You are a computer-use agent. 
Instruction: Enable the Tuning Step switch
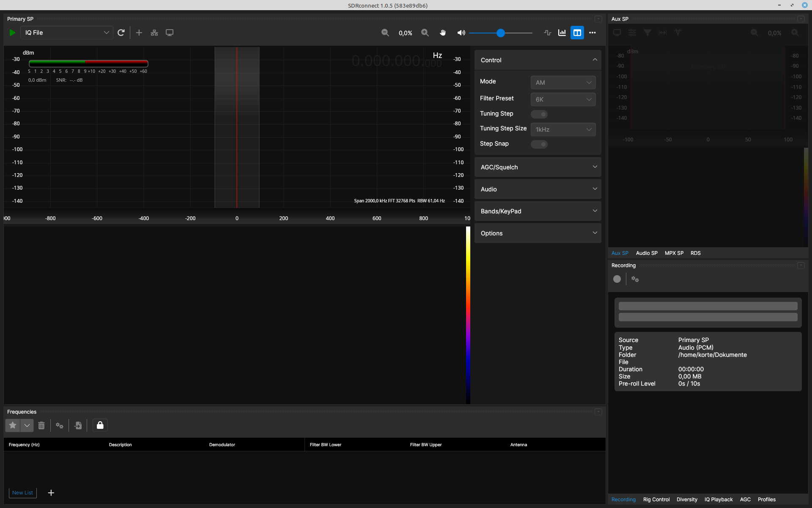[539, 114]
